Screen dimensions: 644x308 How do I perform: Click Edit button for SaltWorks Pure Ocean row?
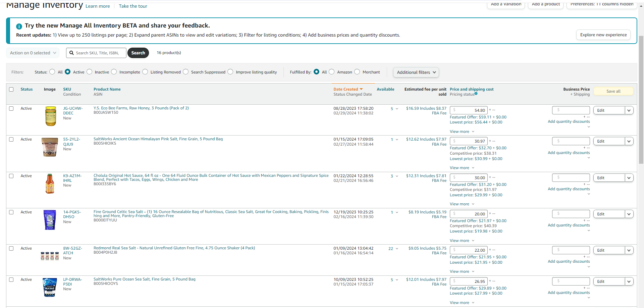pos(609,281)
